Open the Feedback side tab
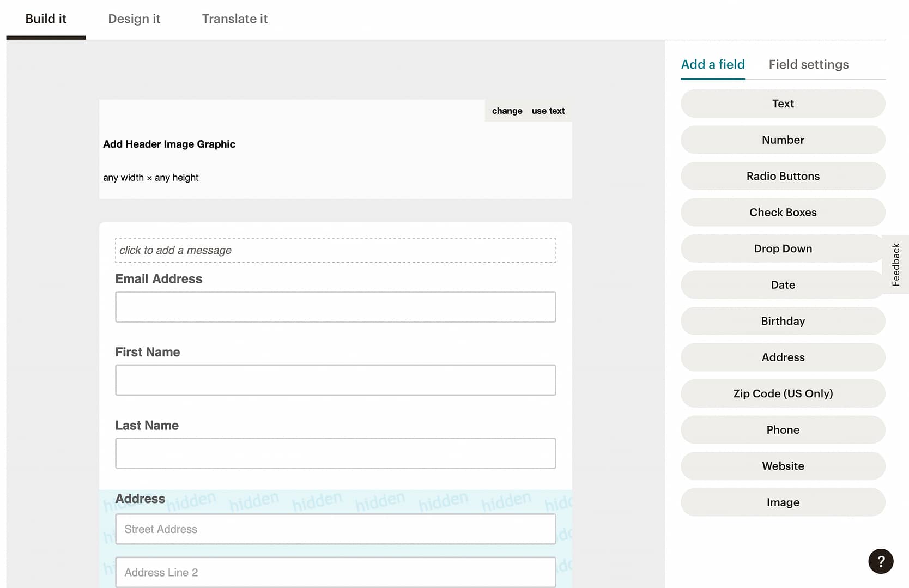 click(x=895, y=265)
